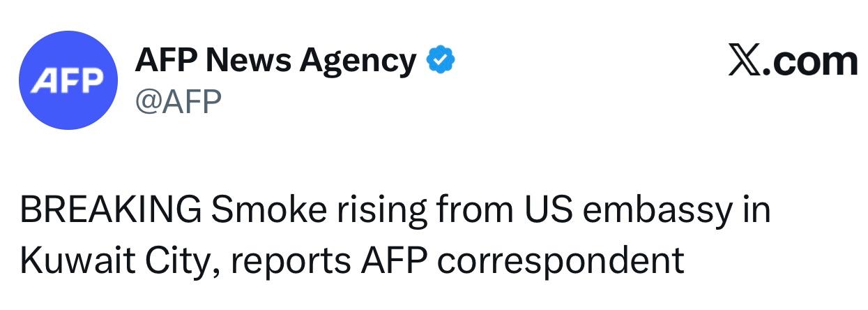Click the word "BREAKING" in the tweet

point(111,209)
